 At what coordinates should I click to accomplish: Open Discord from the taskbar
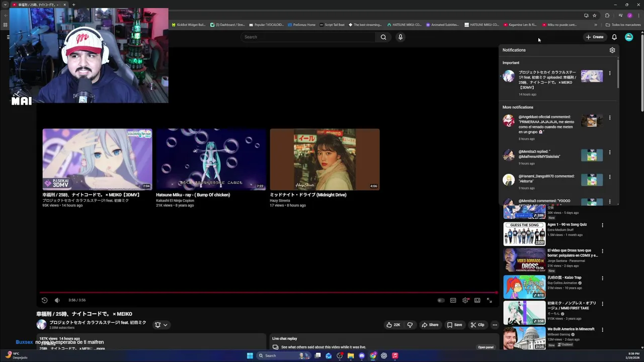click(362, 355)
